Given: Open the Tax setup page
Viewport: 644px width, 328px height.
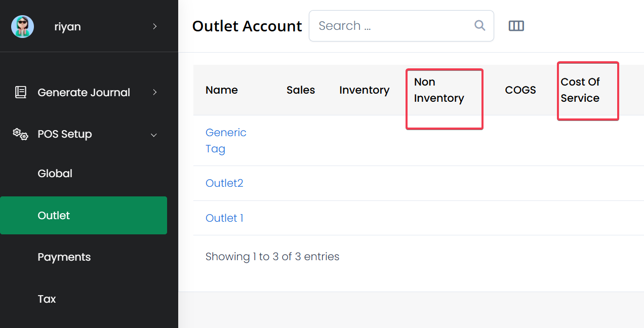Looking at the screenshot, I should 47,299.
